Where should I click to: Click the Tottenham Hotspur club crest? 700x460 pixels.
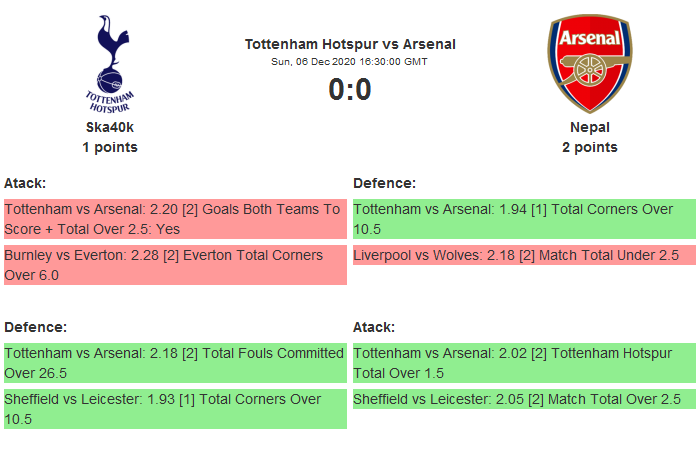(110, 64)
